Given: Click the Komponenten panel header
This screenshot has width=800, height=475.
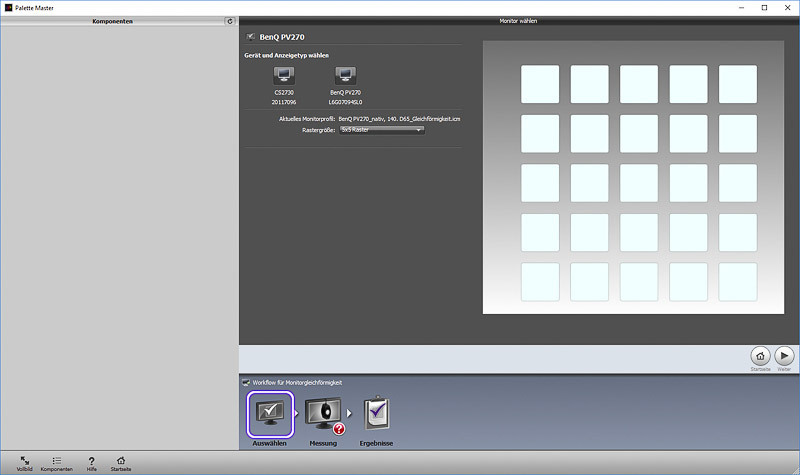Looking at the screenshot, I should point(112,20).
